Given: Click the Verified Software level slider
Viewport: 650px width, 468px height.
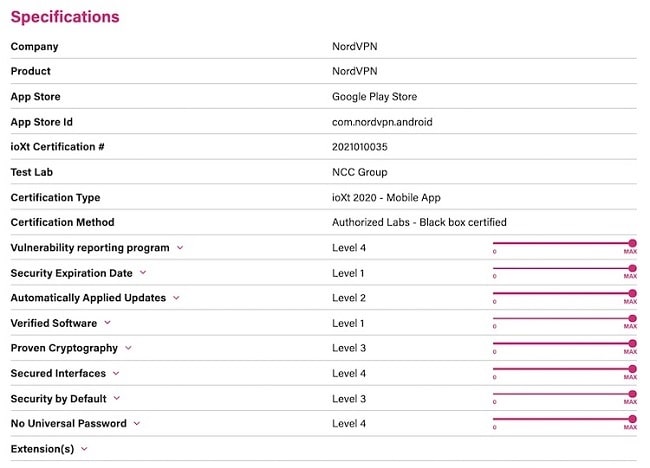Looking at the screenshot, I should point(563,318).
